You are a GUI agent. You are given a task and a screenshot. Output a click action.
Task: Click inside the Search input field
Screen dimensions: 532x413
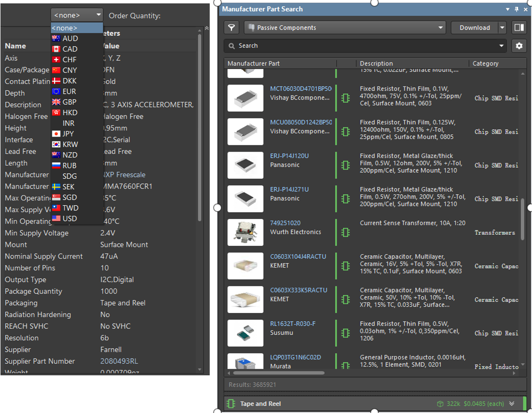(x=365, y=46)
